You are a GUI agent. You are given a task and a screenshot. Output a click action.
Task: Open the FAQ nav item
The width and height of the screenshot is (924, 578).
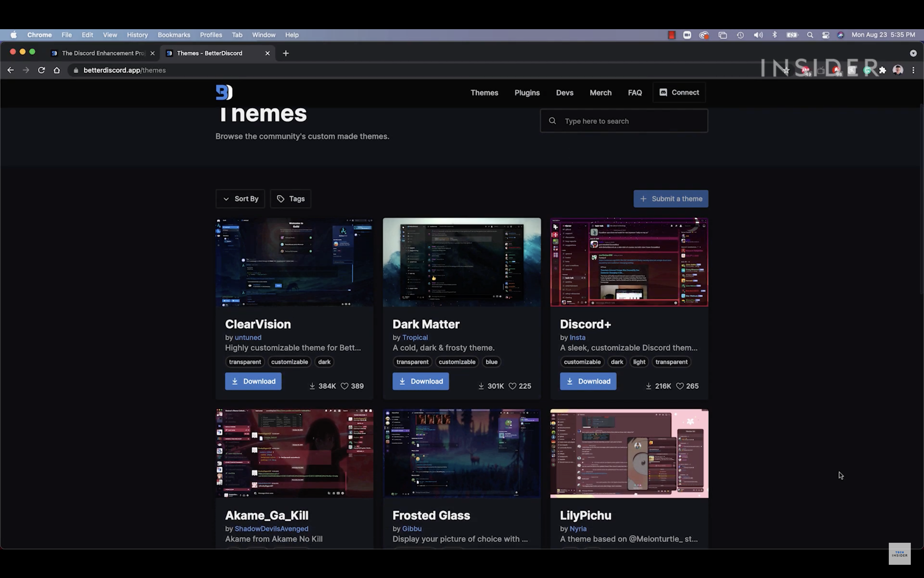(x=635, y=92)
